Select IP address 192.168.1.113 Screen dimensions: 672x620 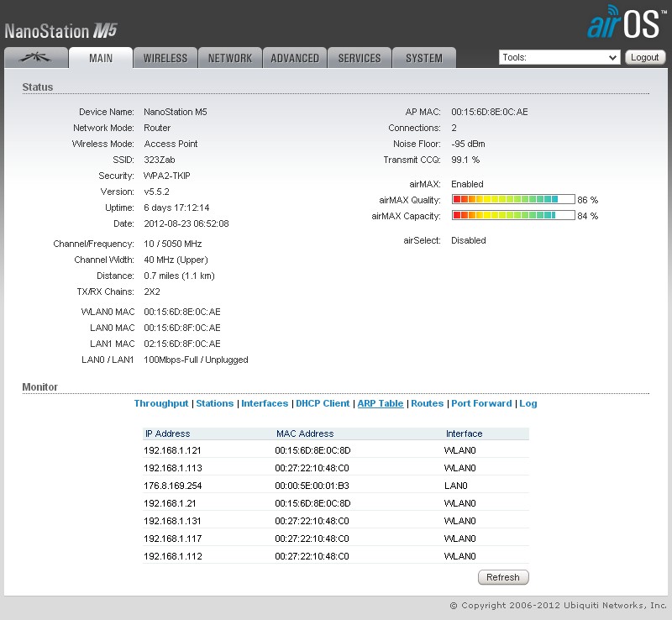[173, 468]
